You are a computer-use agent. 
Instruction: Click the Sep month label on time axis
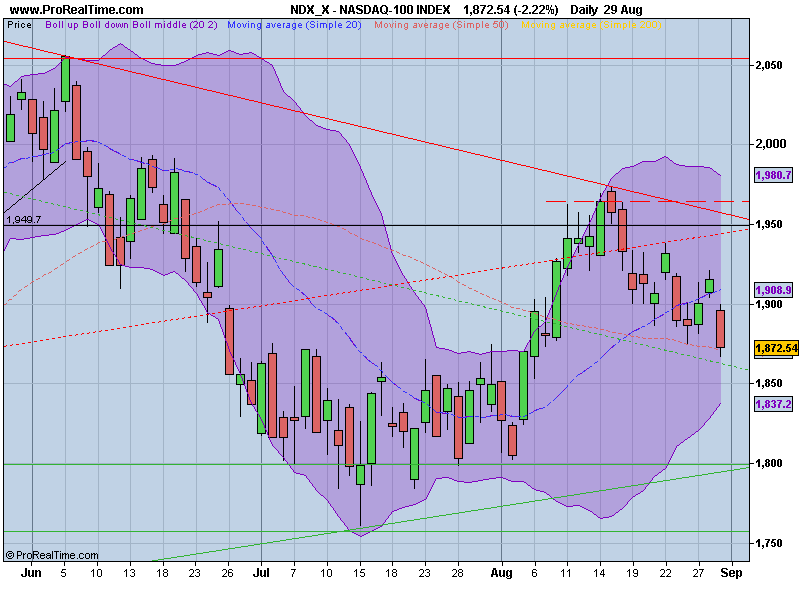point(731,573)
